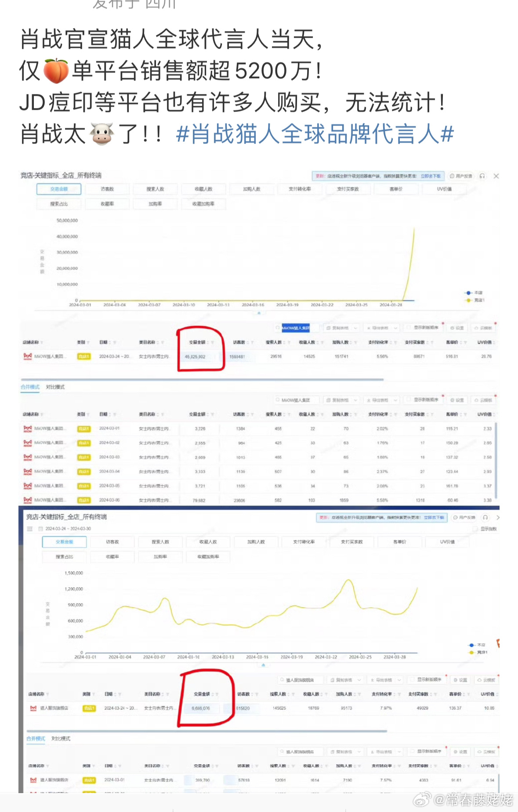This screenshot has height=812, width=518.
Task: Click the 79,682 amount in the 2024-03-06 row
Action: point(199,500)
